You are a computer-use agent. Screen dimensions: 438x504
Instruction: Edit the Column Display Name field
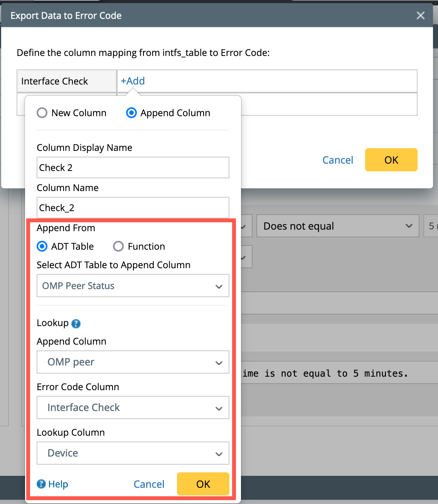[x=133, y=167]
